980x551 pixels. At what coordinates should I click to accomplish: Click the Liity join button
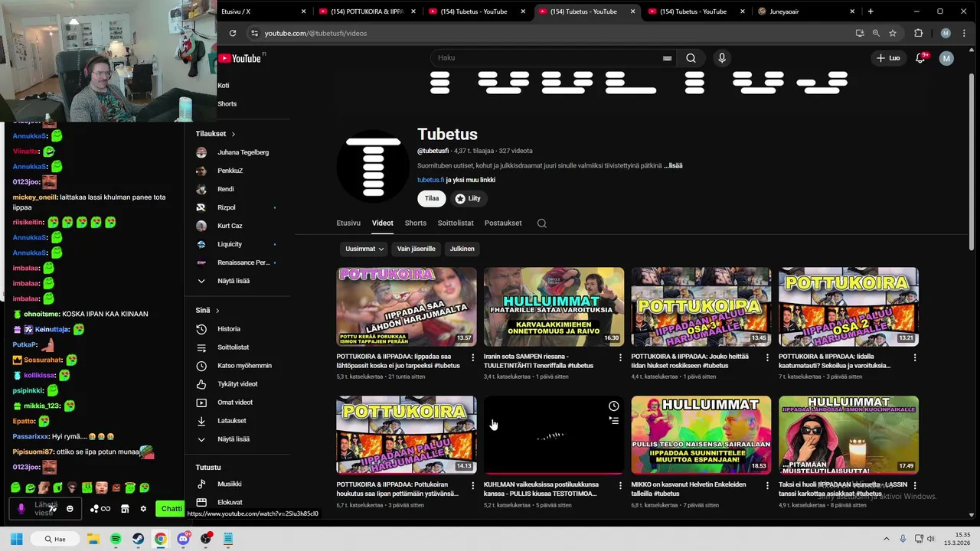[x=468, y=198]
